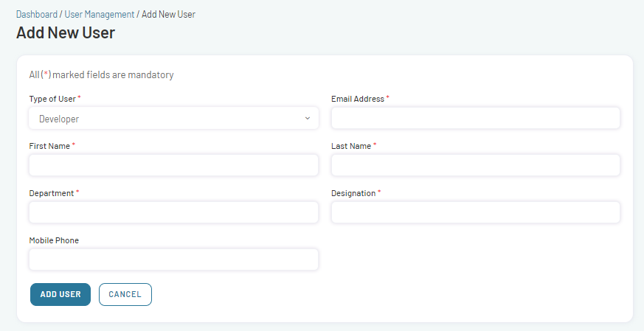Click the First Name label

tap(49, 146)
